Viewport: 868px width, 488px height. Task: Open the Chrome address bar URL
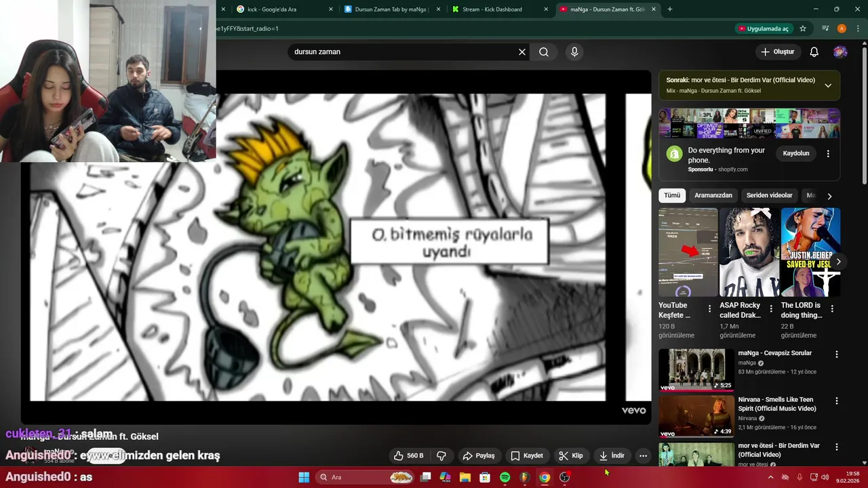(475, 28)
